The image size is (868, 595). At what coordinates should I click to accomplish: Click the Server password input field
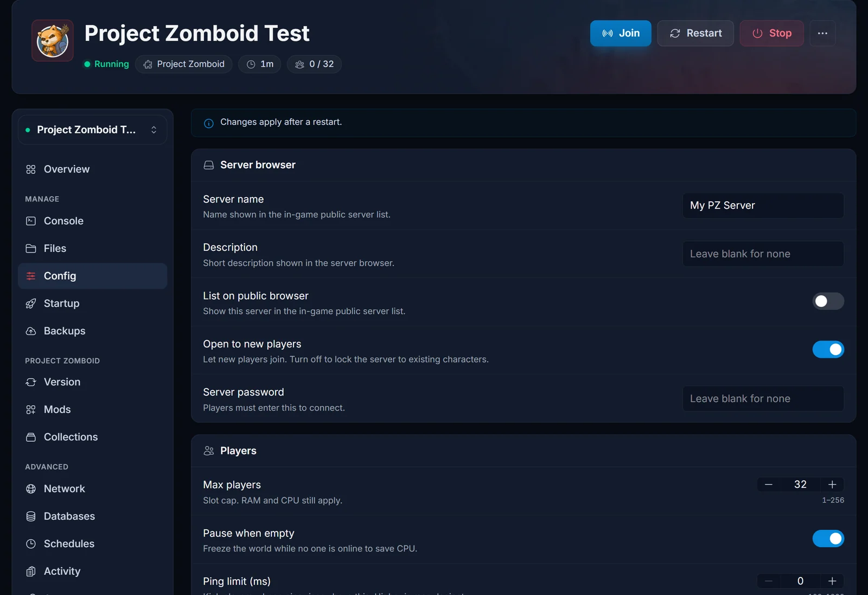[763, 398]
